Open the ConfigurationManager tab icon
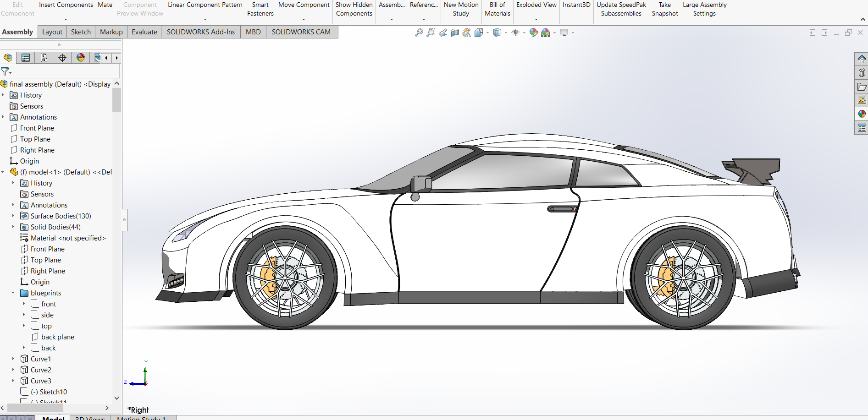Viewport: 868px width, 420px height. (x=44, y=58)
